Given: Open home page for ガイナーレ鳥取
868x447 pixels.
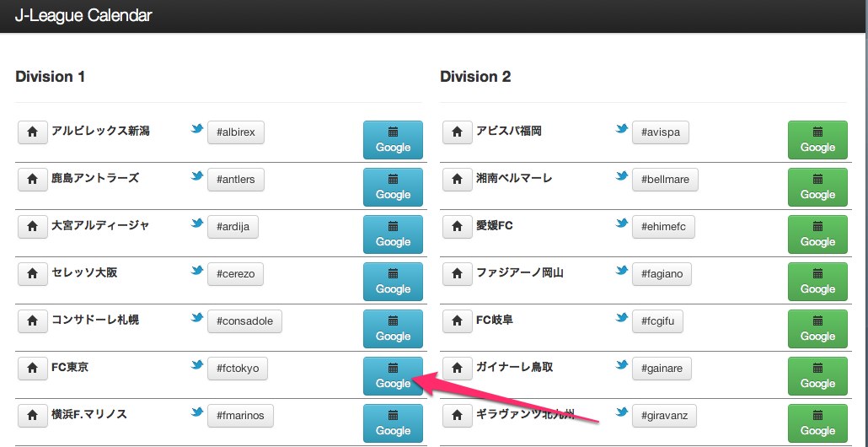Looking at the screenshot, I should coord(458,368).
